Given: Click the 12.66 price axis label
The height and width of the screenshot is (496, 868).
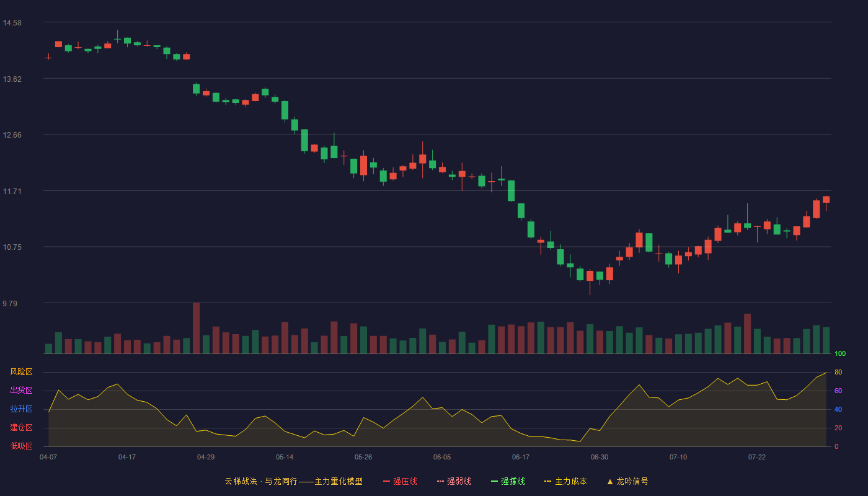Looking at the screenshot, I should tap(12, 135).
